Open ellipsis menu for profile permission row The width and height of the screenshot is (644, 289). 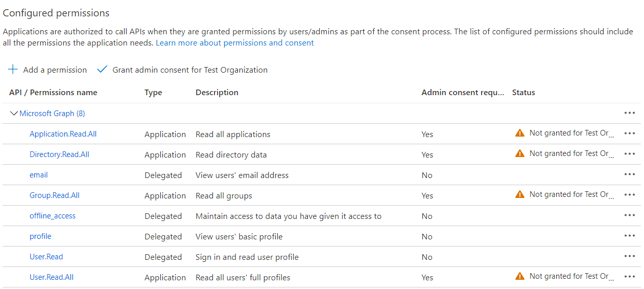[x=629, y=236]
